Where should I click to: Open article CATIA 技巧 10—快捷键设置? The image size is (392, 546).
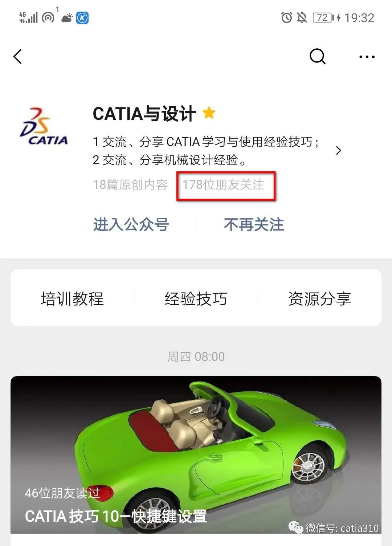tap(116, 516)
